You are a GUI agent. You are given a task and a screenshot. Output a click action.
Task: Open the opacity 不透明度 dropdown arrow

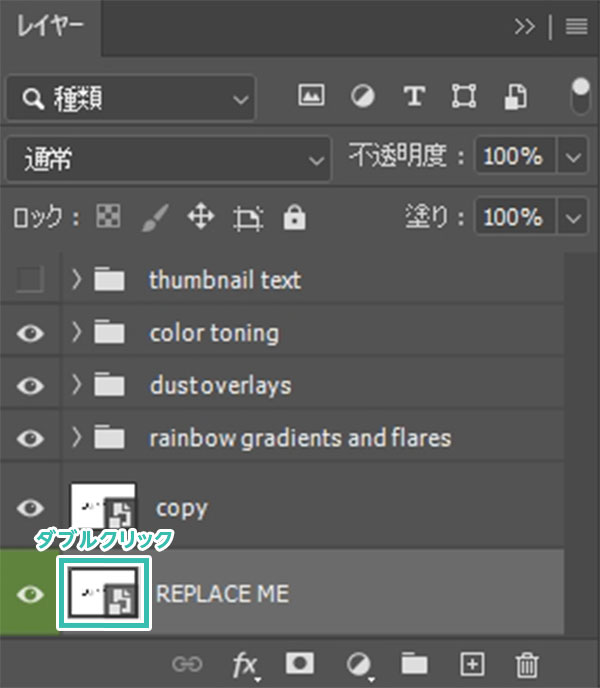tap(572, 156)
